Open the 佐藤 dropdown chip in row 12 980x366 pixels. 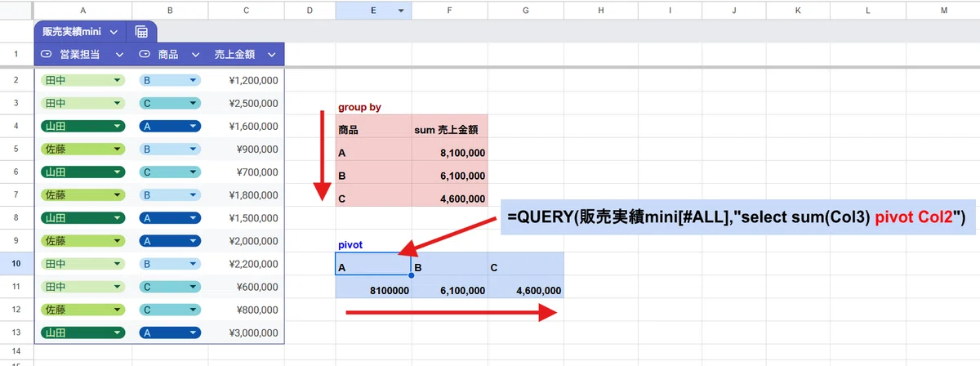pyautogui.click(x=82, y=310)
